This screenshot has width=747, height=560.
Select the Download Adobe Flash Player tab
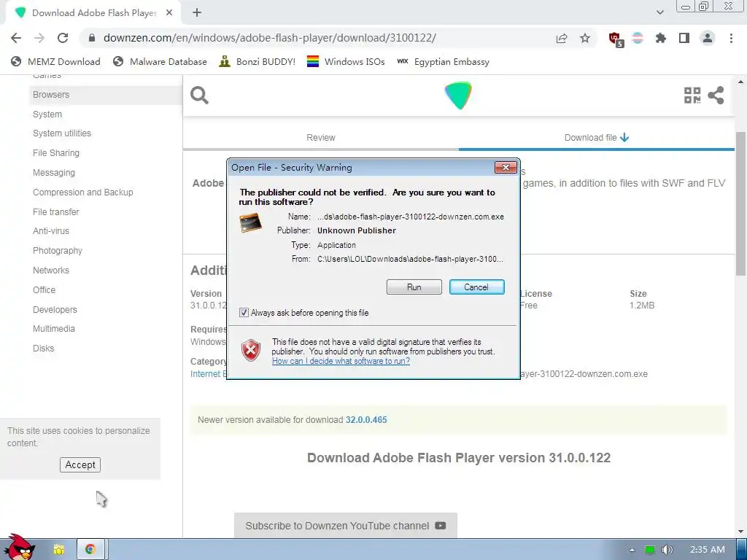pyautogui.click(x=93, y=13)
